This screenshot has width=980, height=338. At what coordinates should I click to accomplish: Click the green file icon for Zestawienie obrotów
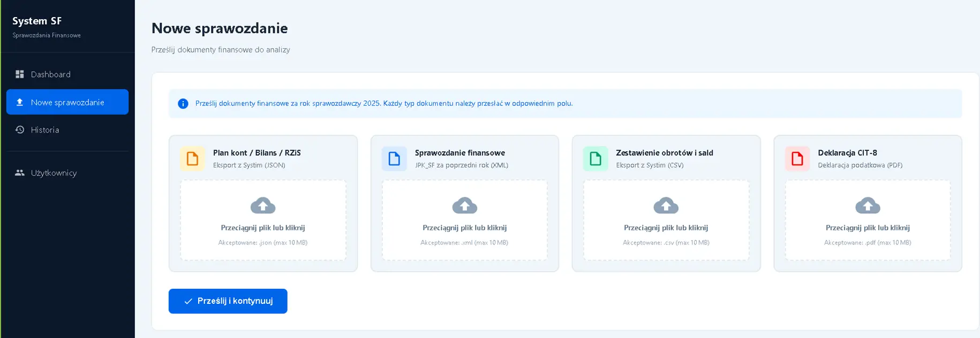point(595,159)
